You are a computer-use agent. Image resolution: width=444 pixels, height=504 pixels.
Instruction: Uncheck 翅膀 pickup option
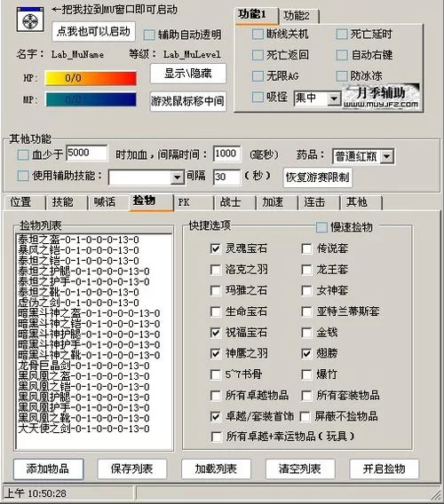(x=306, y=353)
